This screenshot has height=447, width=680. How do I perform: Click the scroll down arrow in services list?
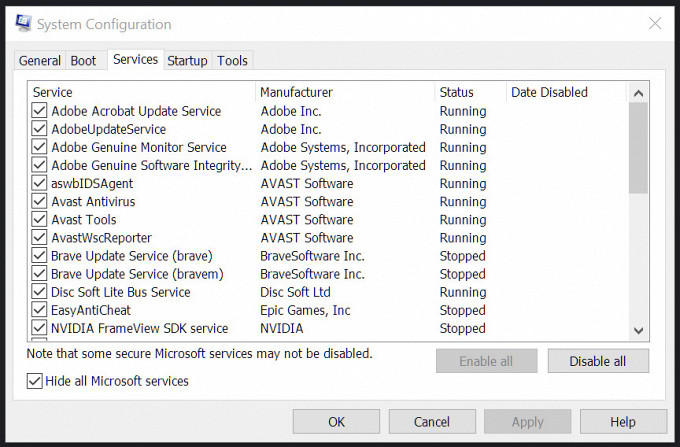pyautogui.click(x=638, y=330)
